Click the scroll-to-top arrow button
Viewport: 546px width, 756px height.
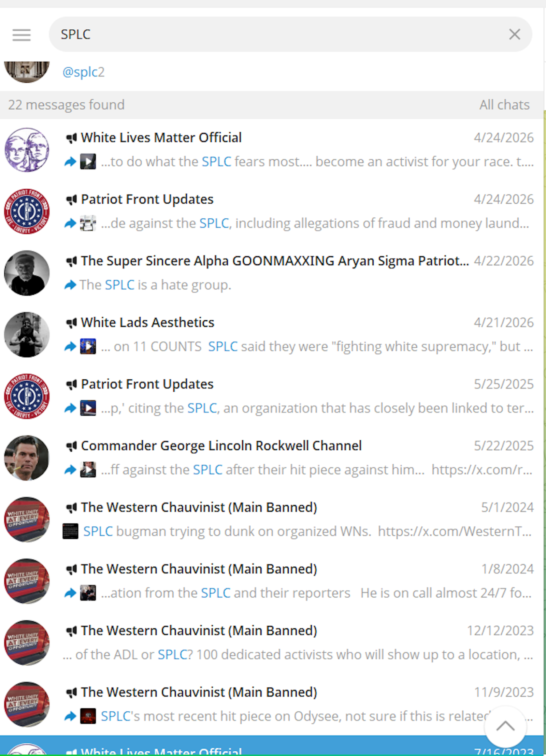pos(505,727)
